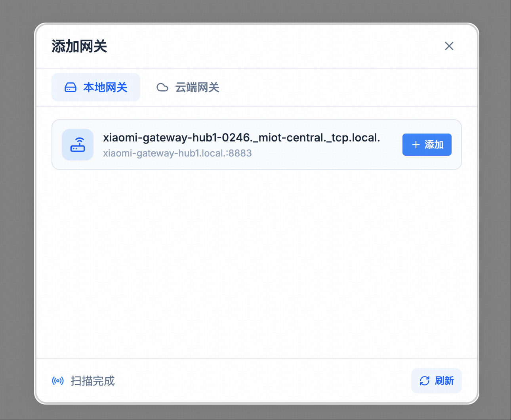Click the 刷新 button at bottom right
The height and width of the screenshot is (420, 511).
pos(436,381)
